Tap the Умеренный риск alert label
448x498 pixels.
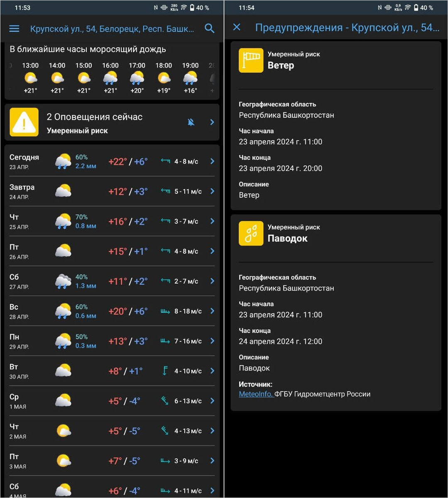point(77,131)
